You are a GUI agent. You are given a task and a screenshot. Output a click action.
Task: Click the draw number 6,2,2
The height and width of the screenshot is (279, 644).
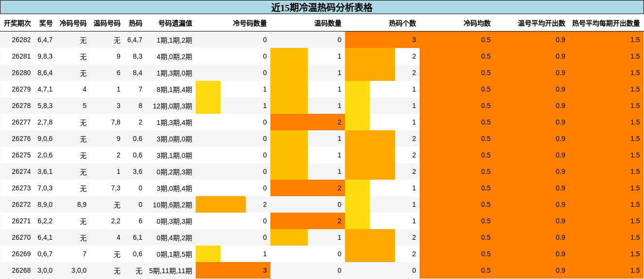click(x=45, y=221)
